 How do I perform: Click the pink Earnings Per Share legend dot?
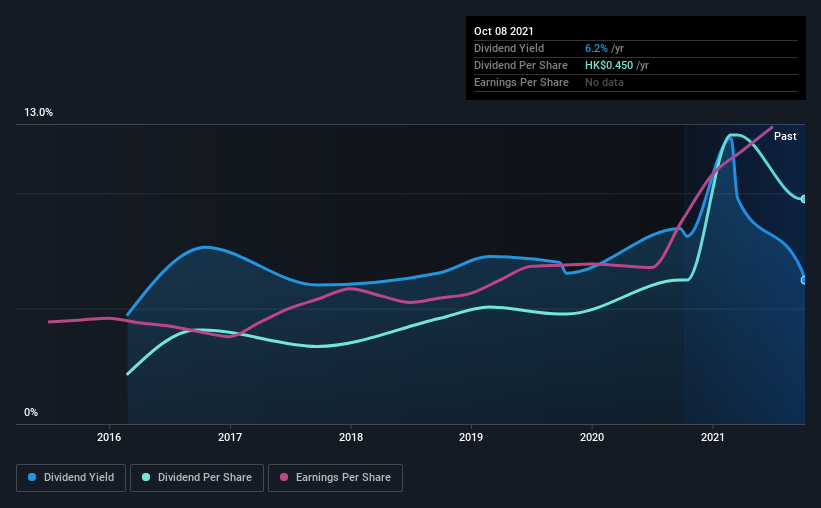pyautogui.click(x=284, y=477)
